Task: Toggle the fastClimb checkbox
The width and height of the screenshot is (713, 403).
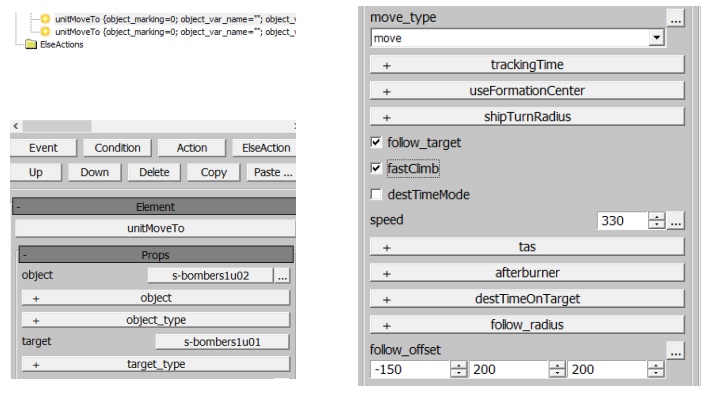Action: [x=376, y=168]
